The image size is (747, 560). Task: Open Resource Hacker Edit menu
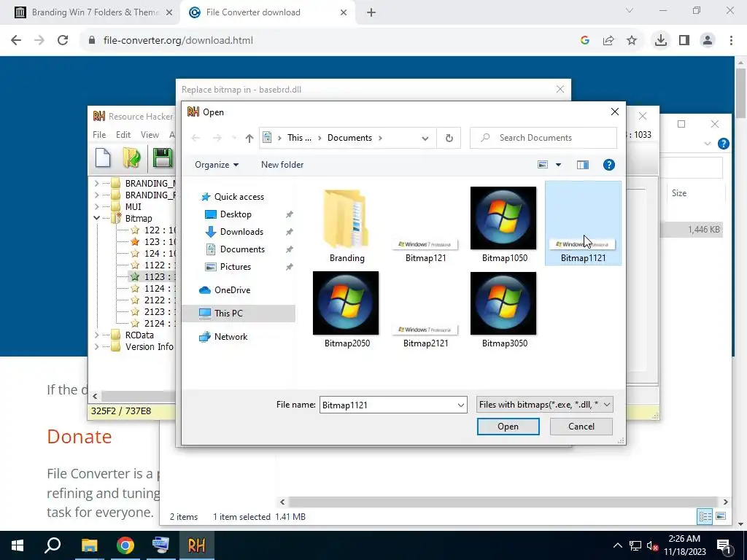(123, 135)
